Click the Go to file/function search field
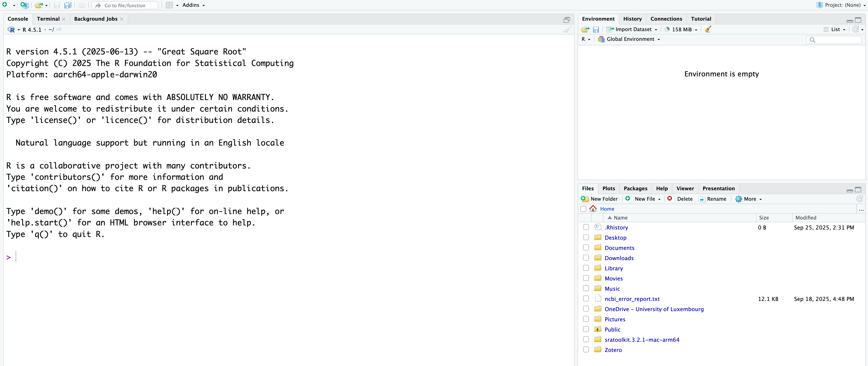 pyautogui.click(x=125, y=5)
